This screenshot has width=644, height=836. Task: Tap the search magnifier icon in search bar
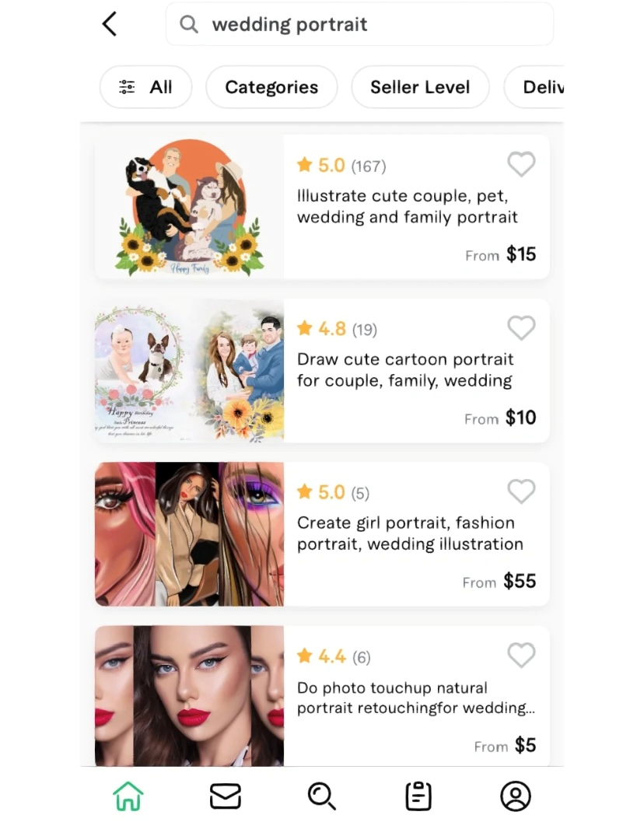point(189,25)
